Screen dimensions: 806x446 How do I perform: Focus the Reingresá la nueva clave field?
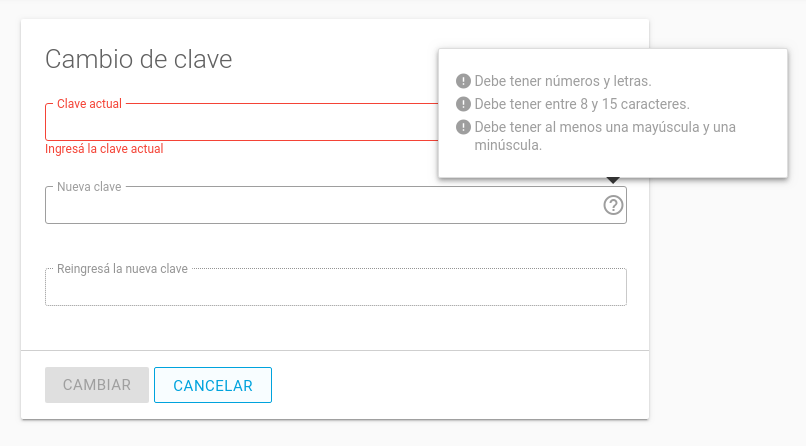[x=335, y=288]
